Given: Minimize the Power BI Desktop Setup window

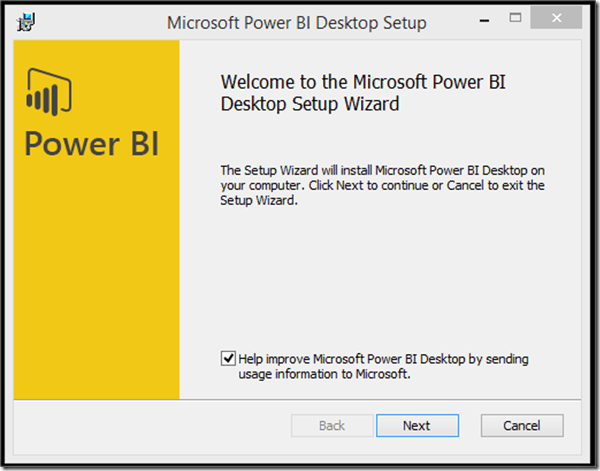Looking at the screenshot, I should click(x=480, y=20).
